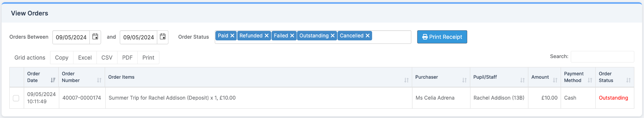Sort by Purchaser column

pos(441,77)
